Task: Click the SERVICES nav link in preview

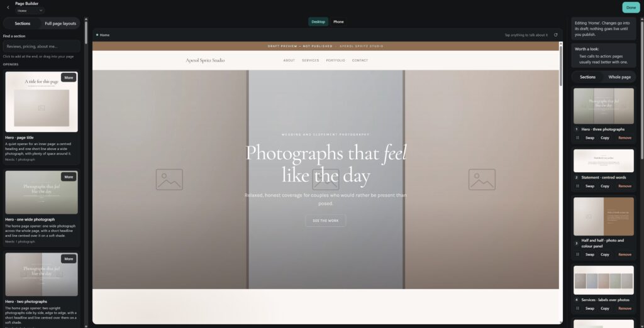Action: 311,60
